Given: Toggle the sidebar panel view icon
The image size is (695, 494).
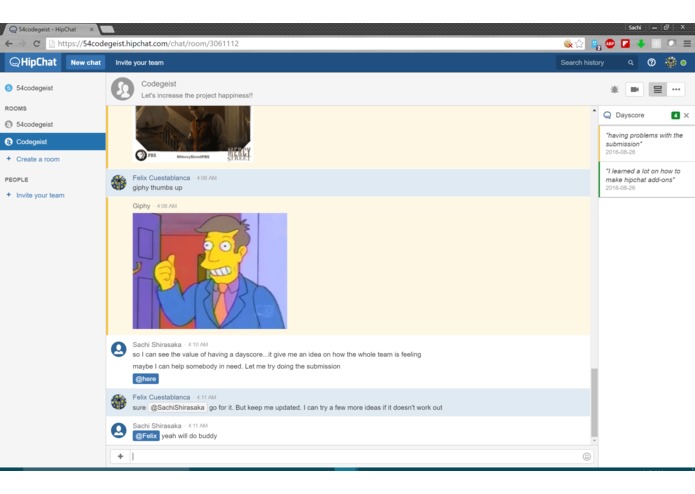Looking at the screenshot, I should click(x=658, y=89).
